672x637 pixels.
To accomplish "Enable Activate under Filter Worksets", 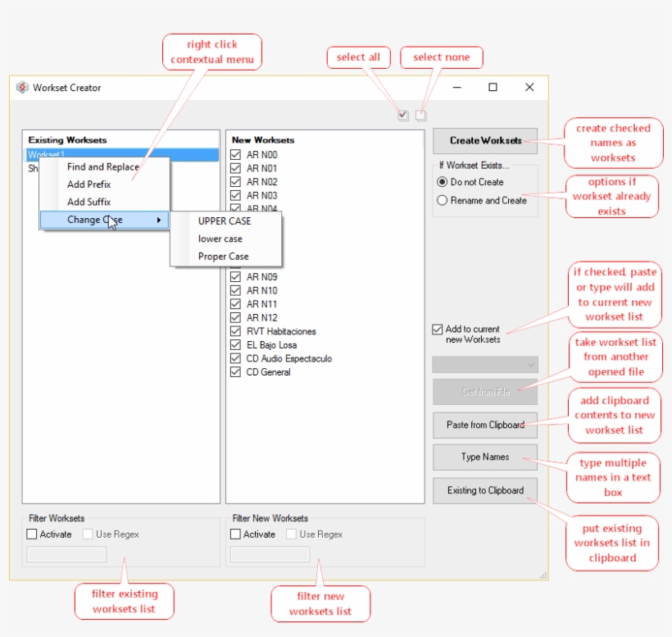I will coord(30,535).
